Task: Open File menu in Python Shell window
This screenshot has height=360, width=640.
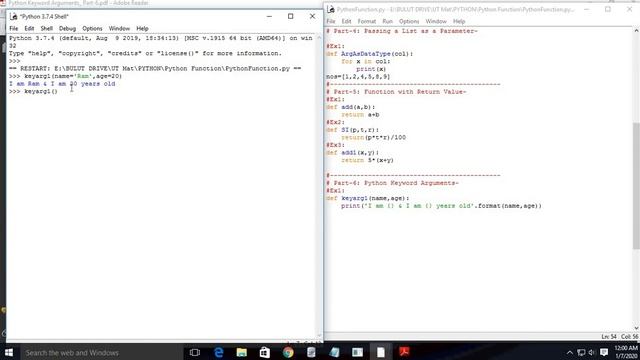Action: [x=13, y=29]
